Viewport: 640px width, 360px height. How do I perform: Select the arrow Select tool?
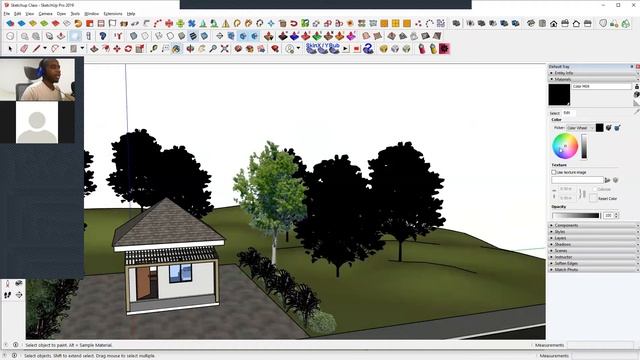10,49
